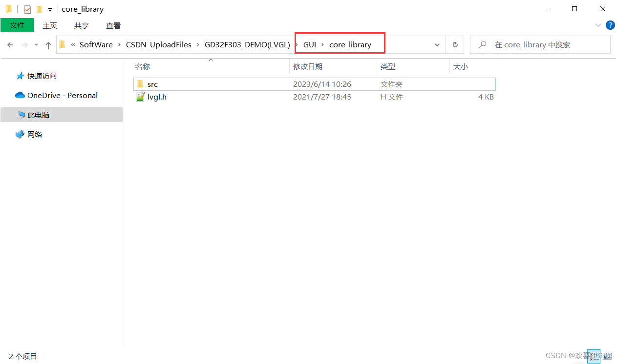This screenshot has width=617, height=364.
Task: Open the src folder
Action: pyautogui.click(x=152, y=84)
